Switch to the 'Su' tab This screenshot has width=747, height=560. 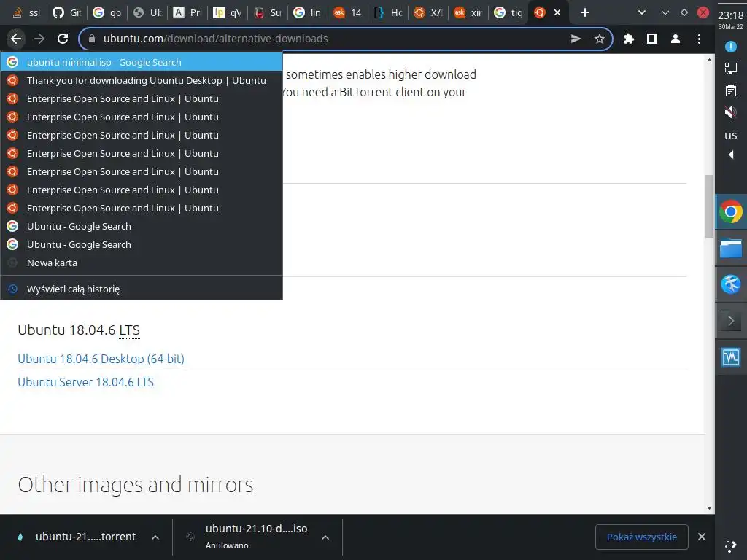pyautogui.click(x=267, y=13)
